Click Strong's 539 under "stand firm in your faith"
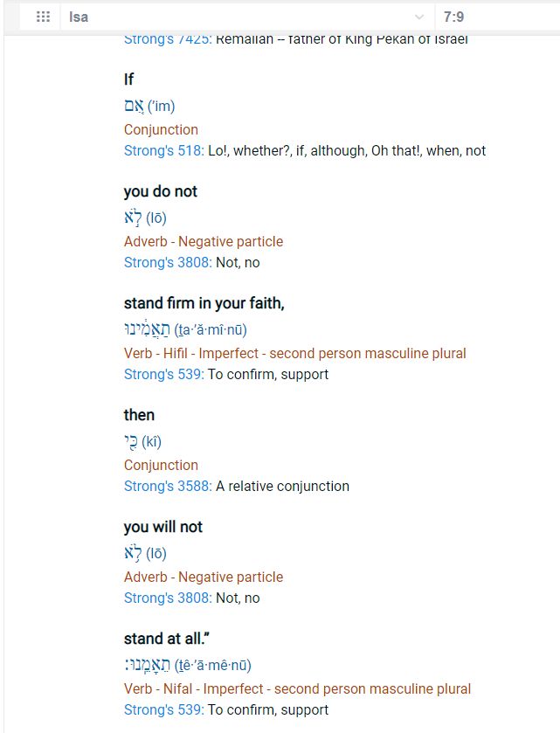The image size is (560, 733). 163,374
